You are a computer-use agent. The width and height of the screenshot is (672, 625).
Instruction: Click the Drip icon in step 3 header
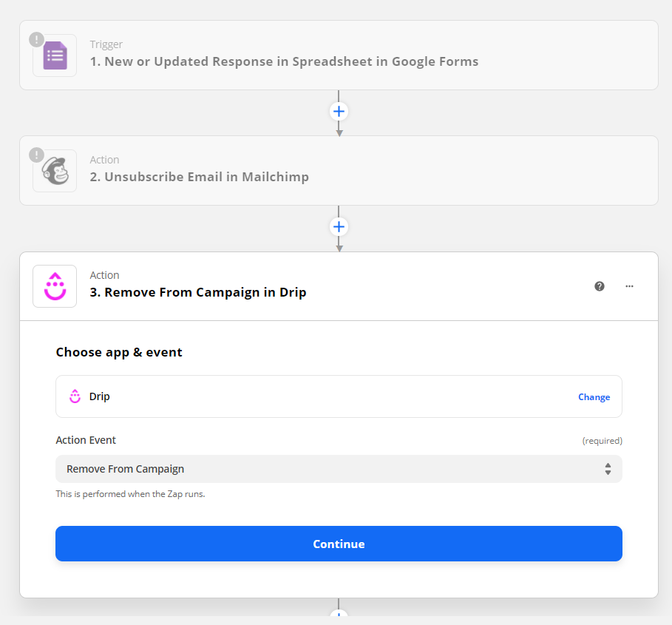tap(55, 286)
